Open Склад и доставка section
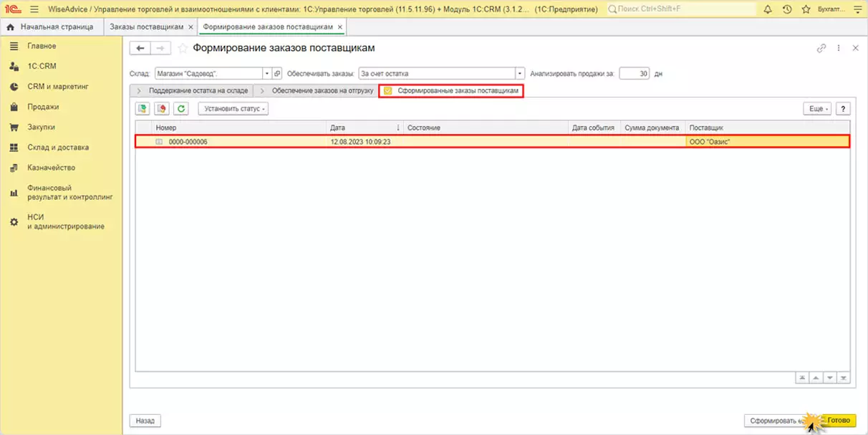The image size is (868, 435). click(58, 147)
